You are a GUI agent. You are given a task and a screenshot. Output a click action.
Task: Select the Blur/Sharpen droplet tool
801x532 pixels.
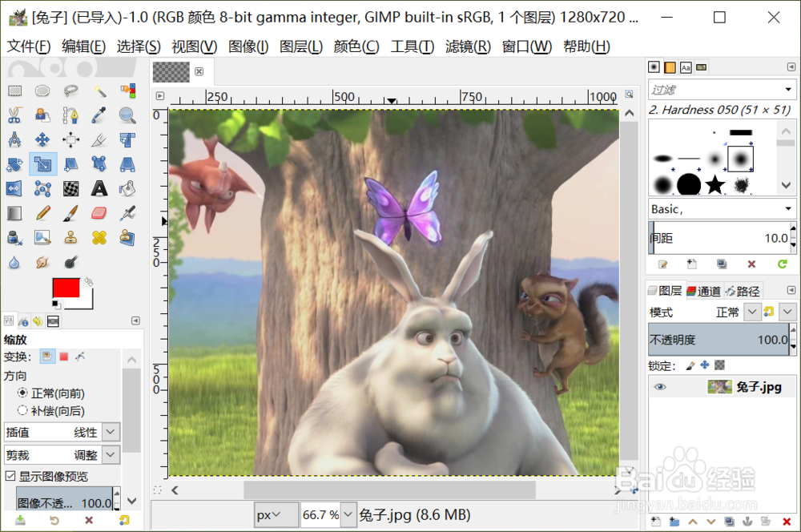14,262
